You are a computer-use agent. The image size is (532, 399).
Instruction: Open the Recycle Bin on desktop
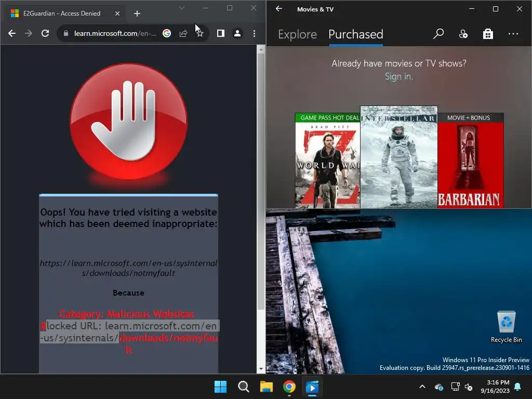point(506,327)
